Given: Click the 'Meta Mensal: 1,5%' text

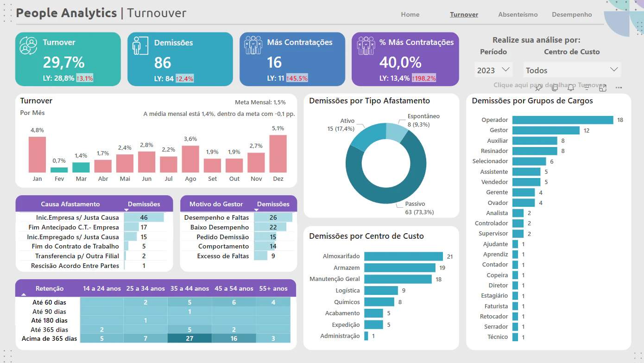Looking at the screenshot, I should point(260,102).
